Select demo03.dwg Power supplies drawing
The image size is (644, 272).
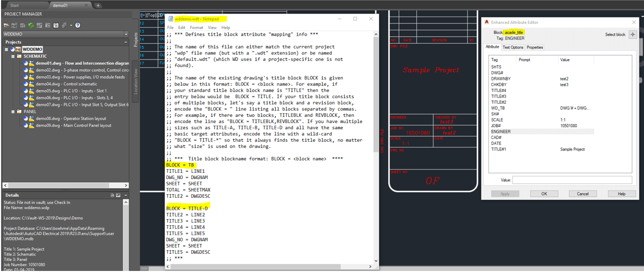pos(80,77)
